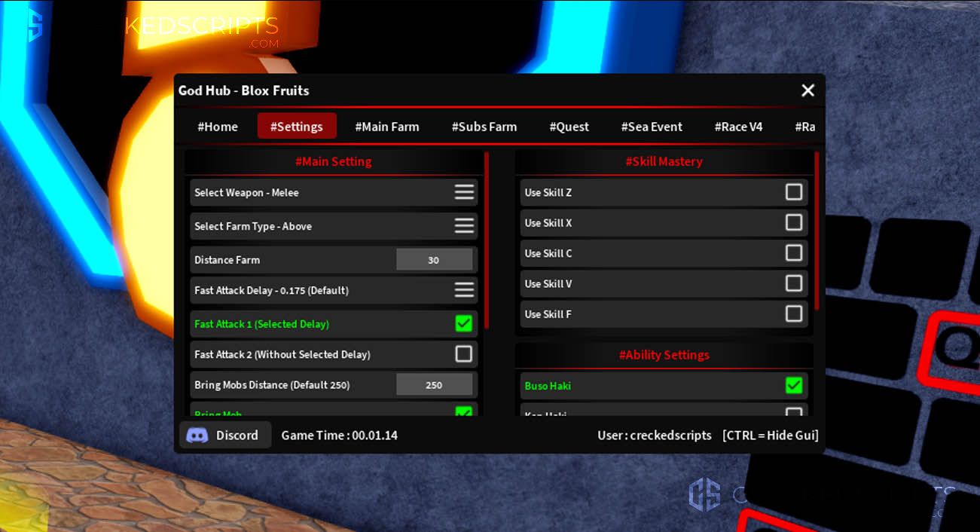The image size is (980, 532).
Task: Click the #Main Setting section header
Action: pos(333,161)
